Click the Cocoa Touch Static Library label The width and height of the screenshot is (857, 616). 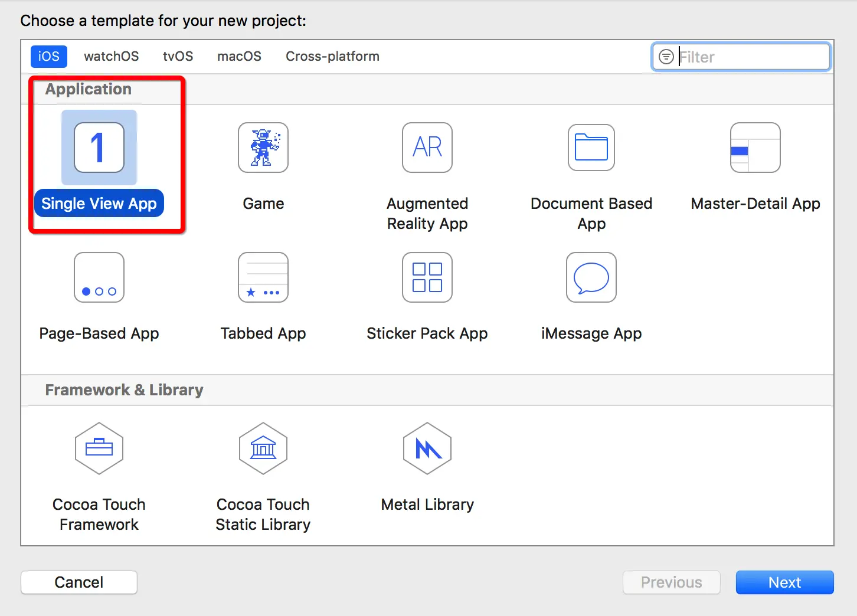coord(263,515)
